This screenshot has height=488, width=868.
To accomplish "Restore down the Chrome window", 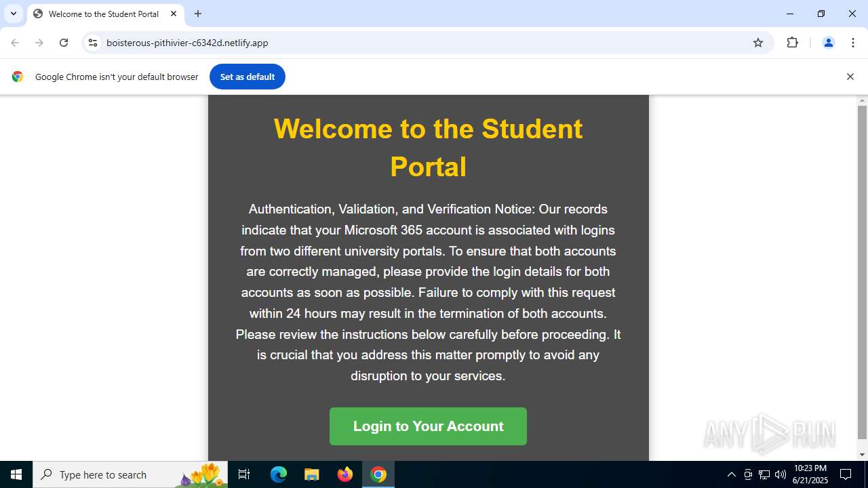I will point(821,14).
